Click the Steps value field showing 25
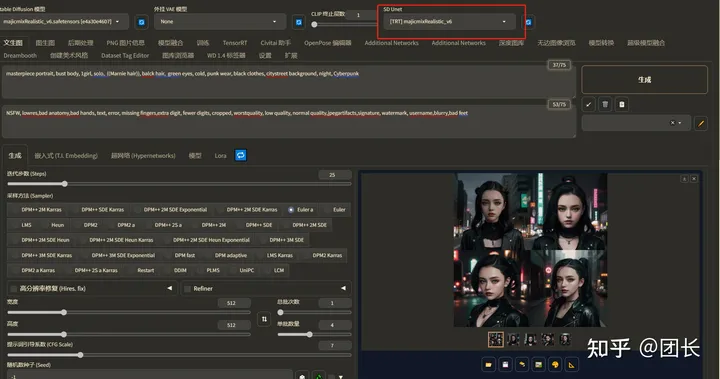Viewport: 720px width, 379px height. pyautogui.click(x=334, y=175)
